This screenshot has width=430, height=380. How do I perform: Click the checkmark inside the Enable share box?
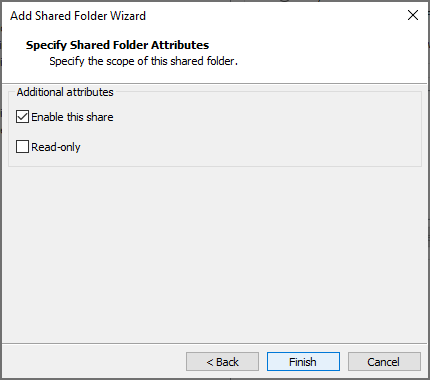[22, 117]
